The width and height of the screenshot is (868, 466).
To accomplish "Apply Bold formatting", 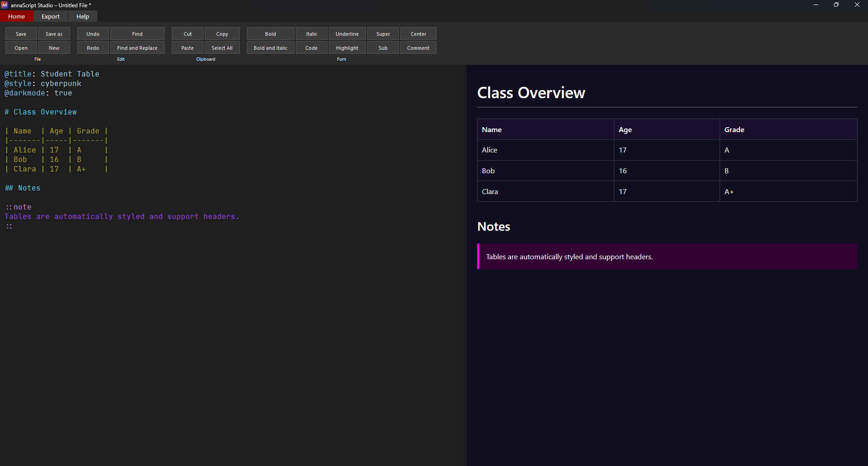I will (270, 34).
